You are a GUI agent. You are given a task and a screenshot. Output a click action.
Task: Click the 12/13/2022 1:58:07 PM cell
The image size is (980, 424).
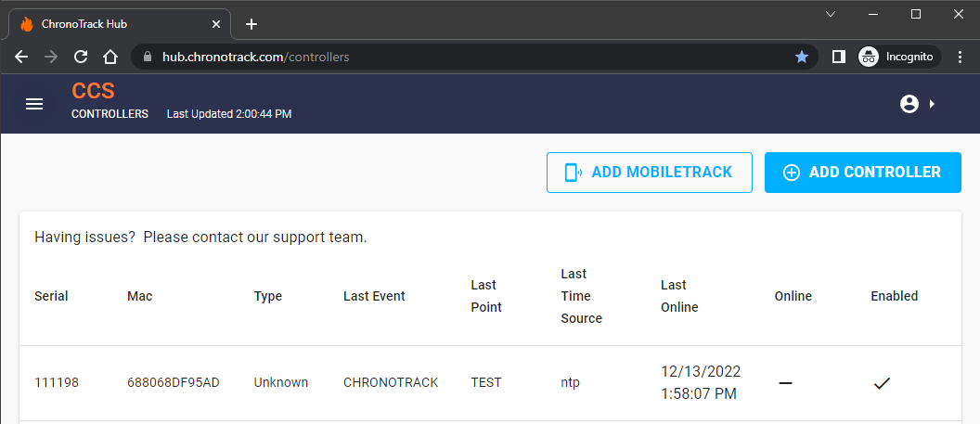coord(701,383)
